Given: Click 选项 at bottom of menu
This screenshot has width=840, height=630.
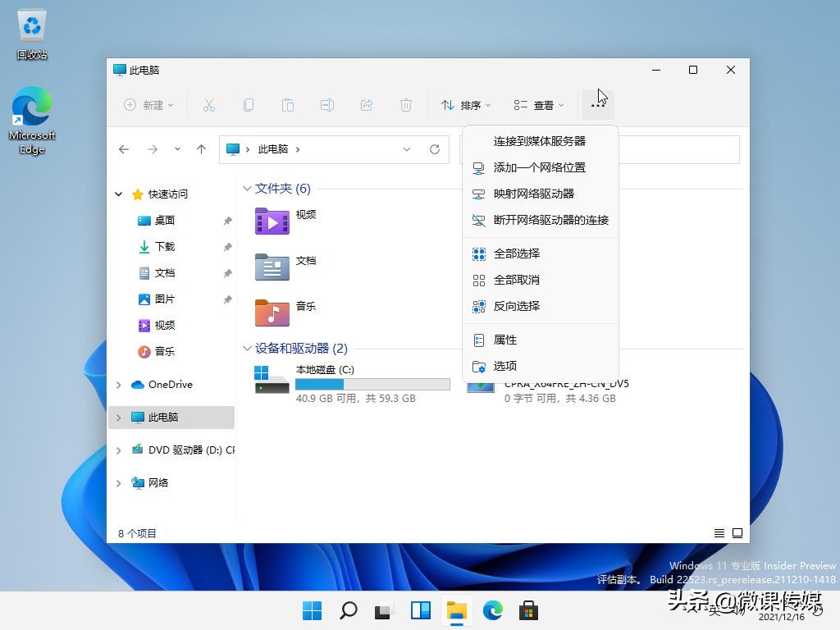Looking at the screenshot, I should [504, 366].
